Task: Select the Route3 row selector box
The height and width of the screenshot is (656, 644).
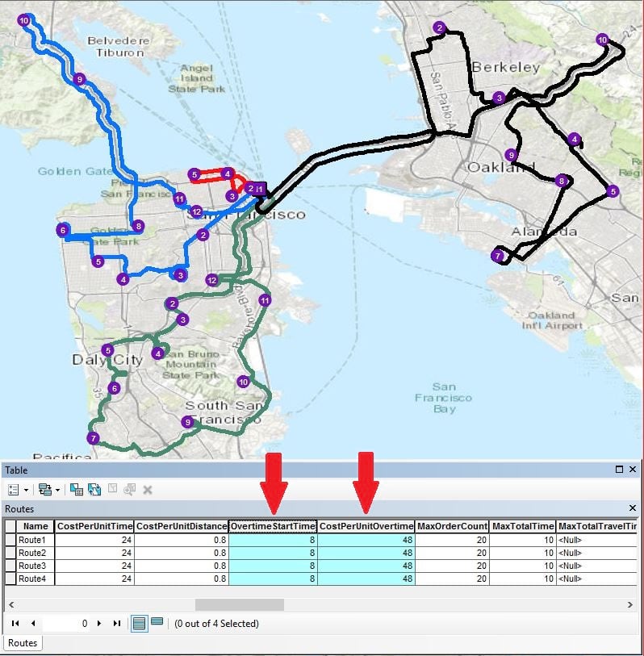Action: [x=10, y=566]
